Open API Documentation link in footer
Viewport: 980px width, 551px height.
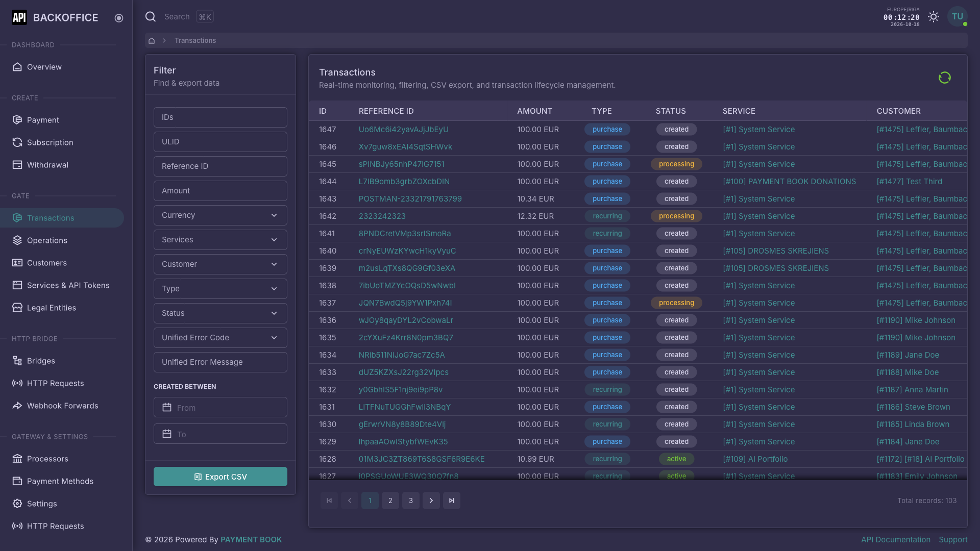click(x=896, y=540)
